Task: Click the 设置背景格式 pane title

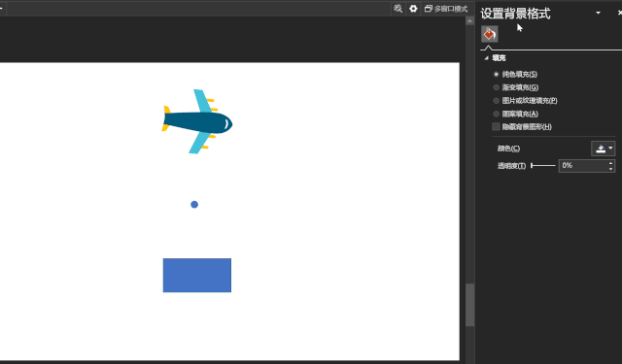Action: pyautogui.click(x=515, y=14)
